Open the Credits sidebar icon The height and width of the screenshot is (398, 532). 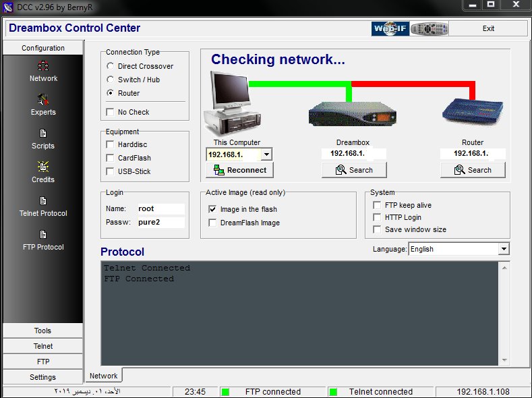tap(43, 173)
